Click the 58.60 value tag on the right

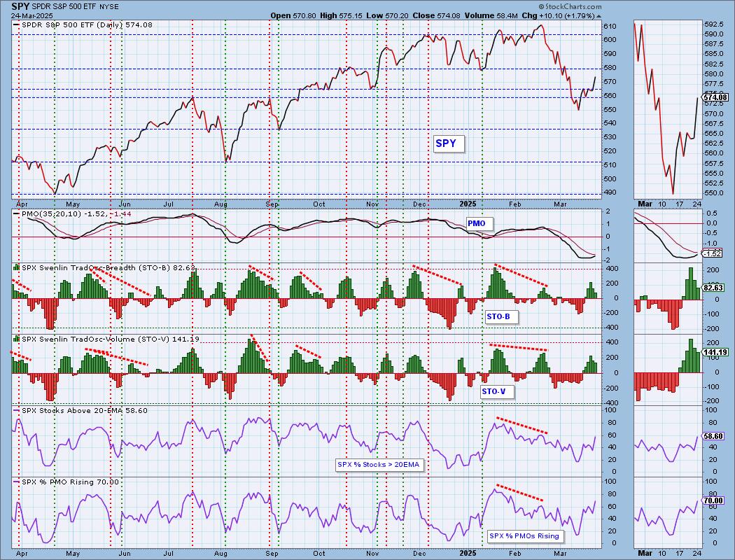click(x=714, y=436)
